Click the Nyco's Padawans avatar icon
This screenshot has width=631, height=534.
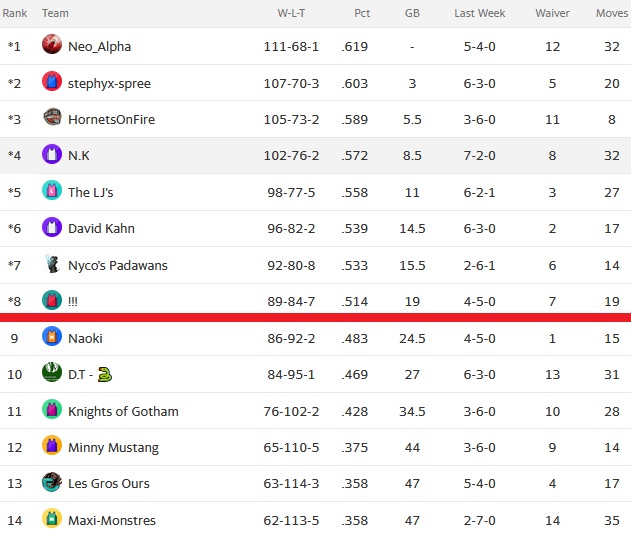click(52, 264)
